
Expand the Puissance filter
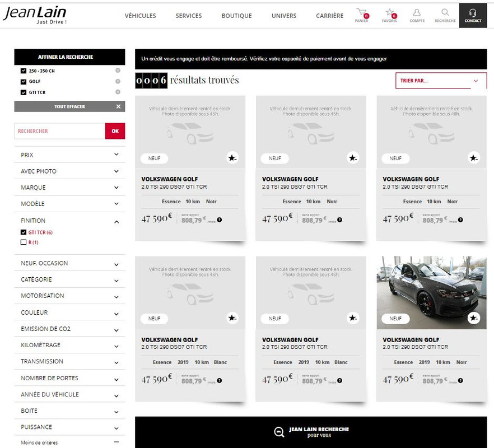pos(69,427)
